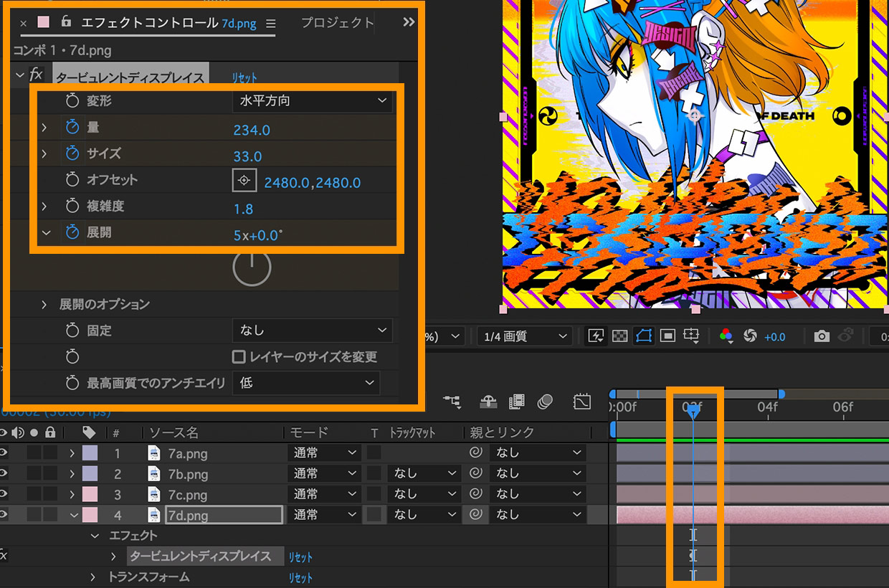Click the 量 value 234.0
Viewport: 889px width, 588px height.
252,130
